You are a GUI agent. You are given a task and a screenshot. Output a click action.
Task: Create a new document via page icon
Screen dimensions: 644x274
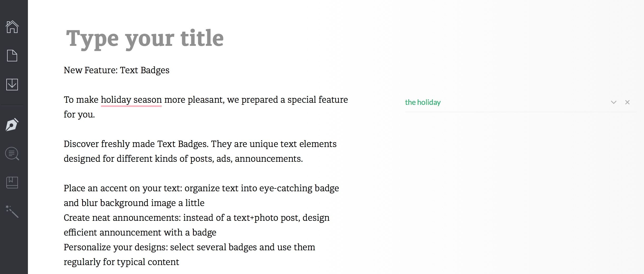[x=12, y=56]
